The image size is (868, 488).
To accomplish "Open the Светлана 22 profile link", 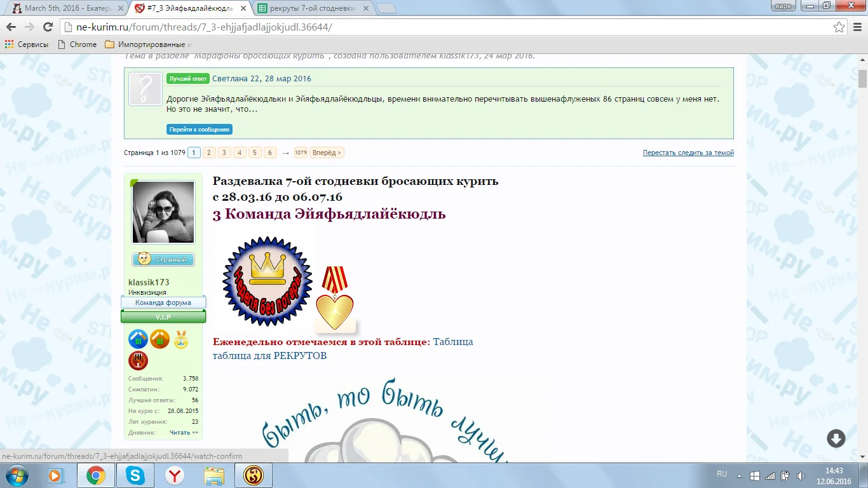I will tap(236, 79).
